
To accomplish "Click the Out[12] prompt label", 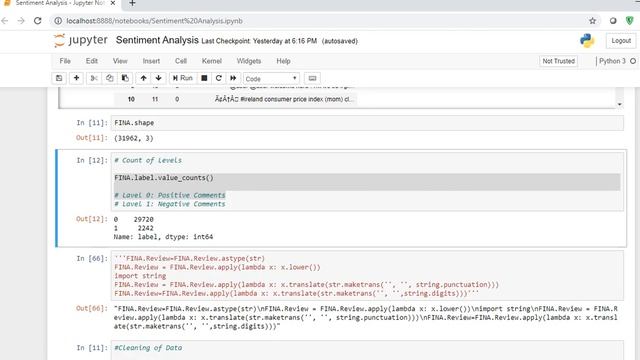I will click(x=92, y=219).
